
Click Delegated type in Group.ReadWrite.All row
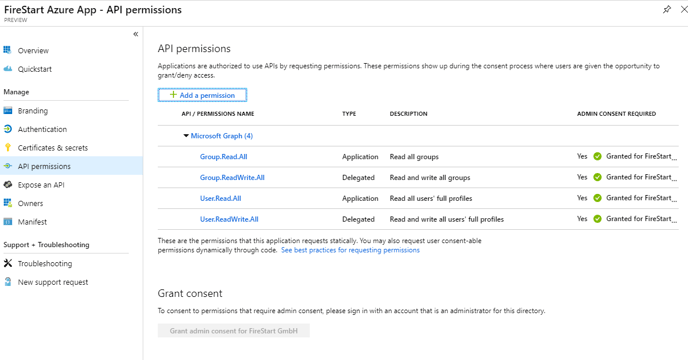tap(358, 177)
